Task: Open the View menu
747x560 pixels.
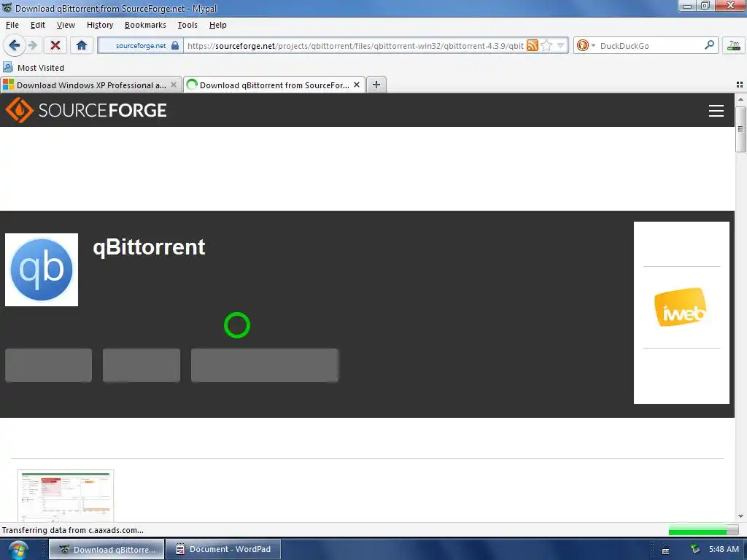Action: 66,25
